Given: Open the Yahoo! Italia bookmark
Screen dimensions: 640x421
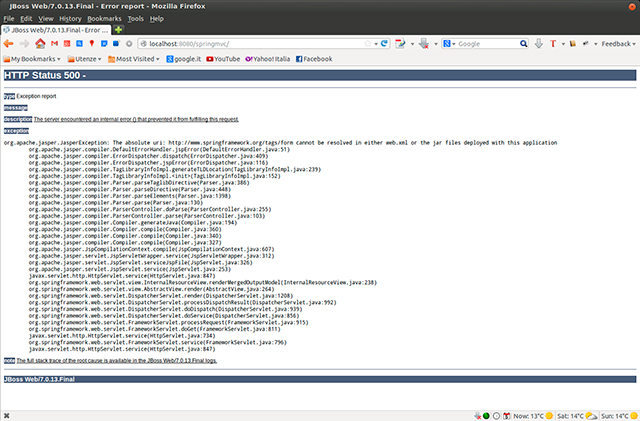Looking at the screenshot, I should (x=267, y=59).
